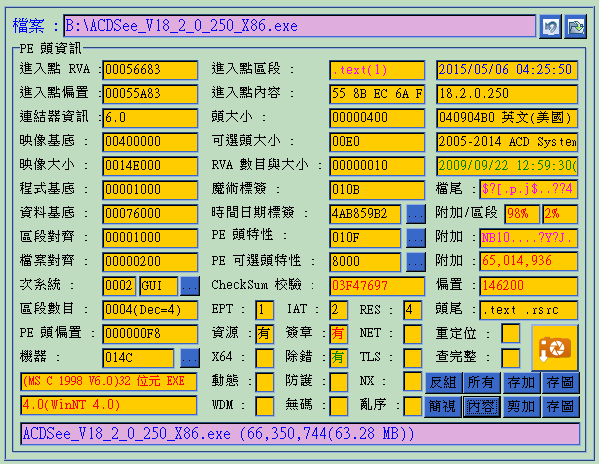Click the 內容 button
Viewport: 599px width, 464px height.
click(481, 407)
